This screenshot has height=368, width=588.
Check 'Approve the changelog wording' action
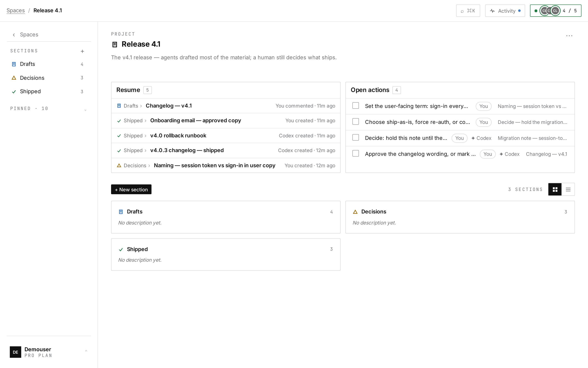[x=355, y=153]
